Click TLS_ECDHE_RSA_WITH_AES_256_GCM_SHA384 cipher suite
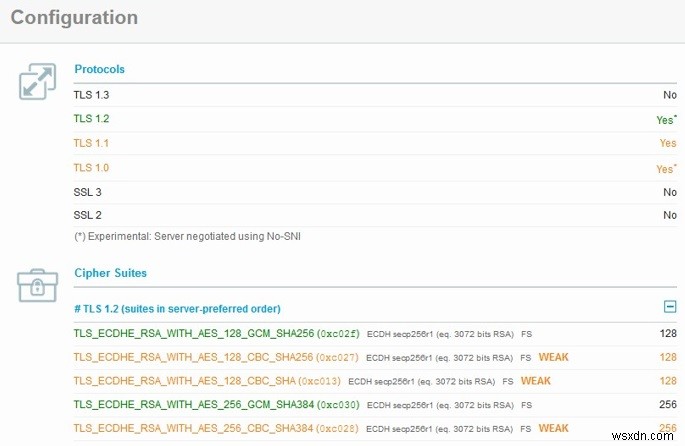This screenshot has height=446, width=685. tap(194, 405)
